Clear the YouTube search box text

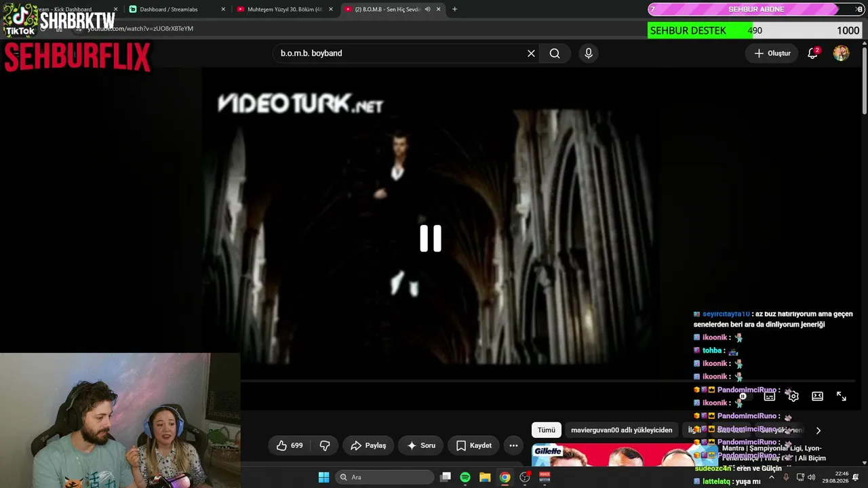[531, 54]
